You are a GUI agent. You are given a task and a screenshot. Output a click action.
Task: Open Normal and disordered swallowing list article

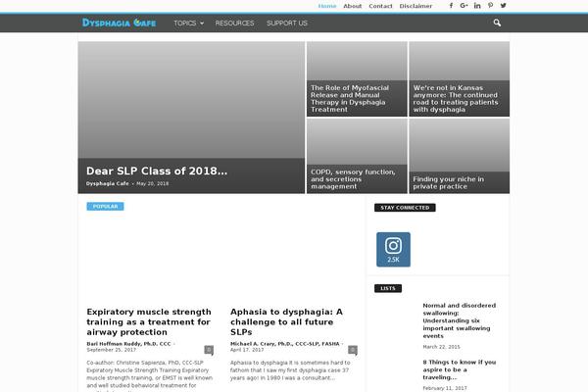point(460,320)
